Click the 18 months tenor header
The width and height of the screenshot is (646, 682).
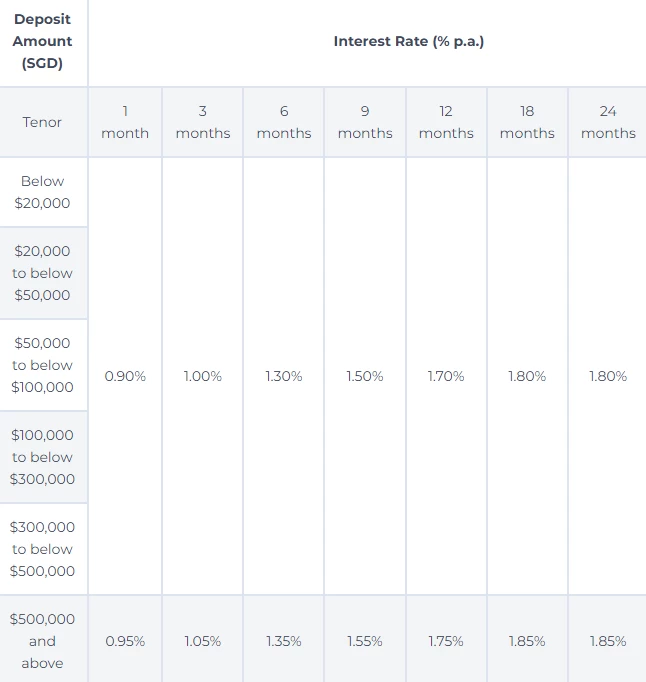click(x=527, y=122)
